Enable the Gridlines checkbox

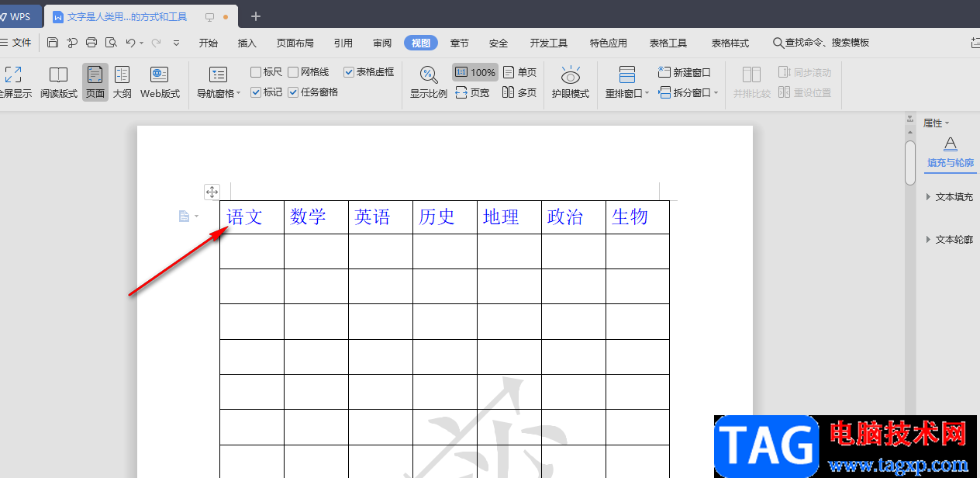point(293,72)
